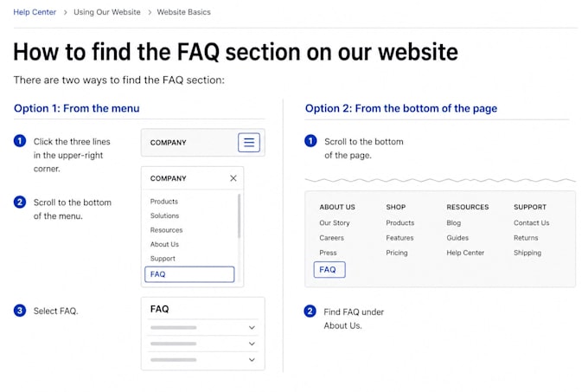Open Contact Us under Support footer
The image size is (588, 392).
tap(532, 222)
